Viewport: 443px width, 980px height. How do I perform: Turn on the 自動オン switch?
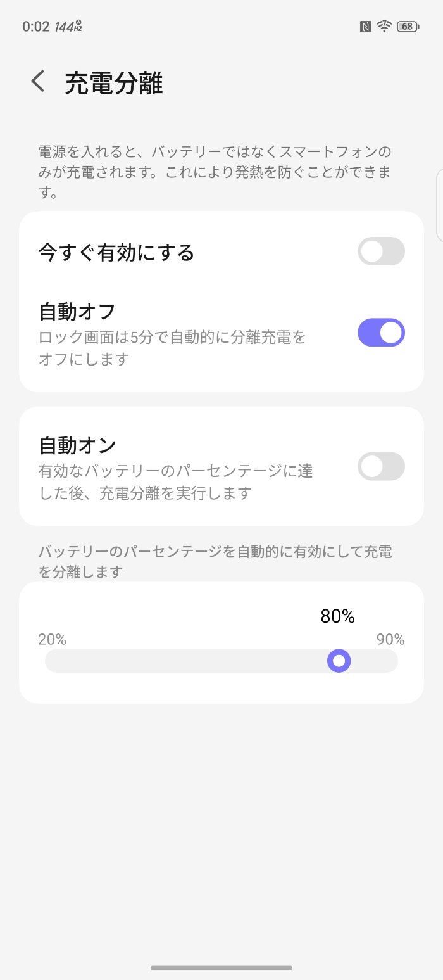point(381,466)
